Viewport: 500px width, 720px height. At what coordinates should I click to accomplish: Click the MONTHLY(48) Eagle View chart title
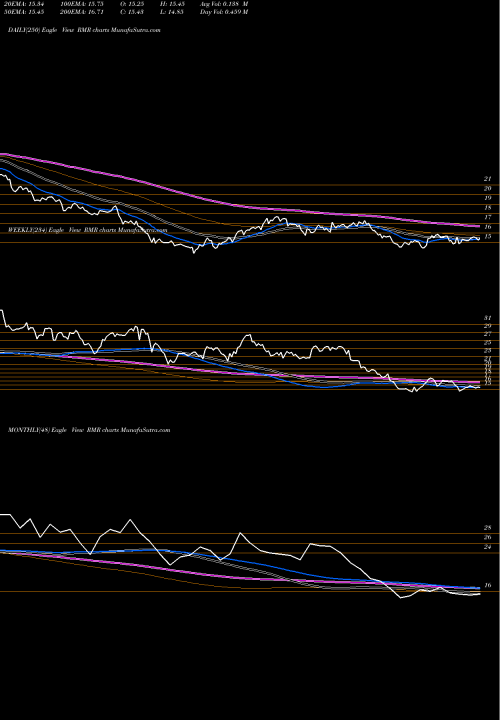(89, 430)
